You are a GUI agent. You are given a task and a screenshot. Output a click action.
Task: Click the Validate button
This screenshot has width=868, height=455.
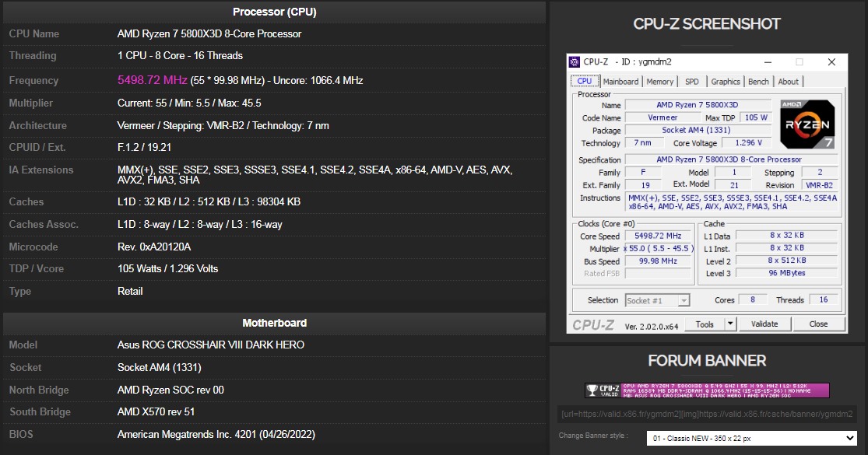[x=764, y=324]
